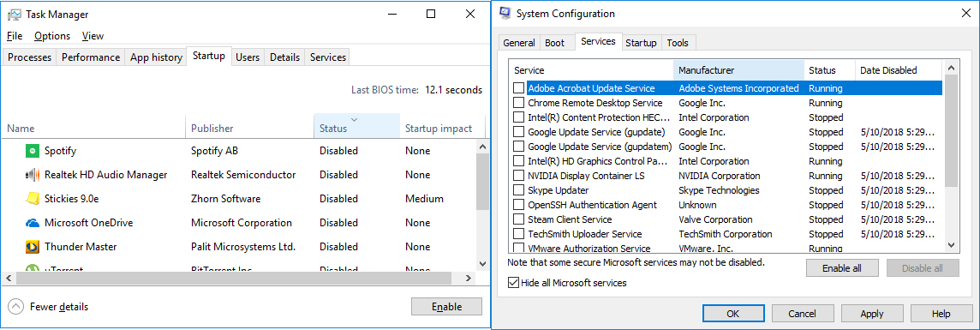Click Cancel in System Configuration
Viewport: 980px width, 330px height.
803,313
